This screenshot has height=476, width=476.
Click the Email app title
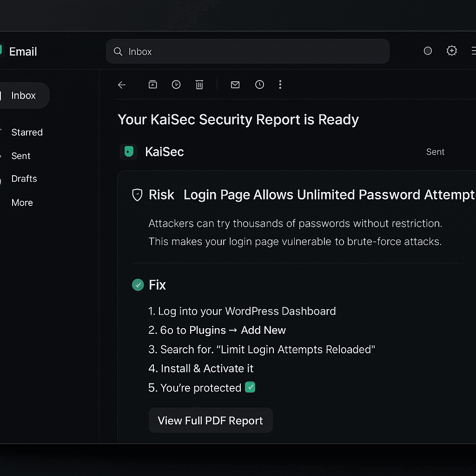point(23,52)
